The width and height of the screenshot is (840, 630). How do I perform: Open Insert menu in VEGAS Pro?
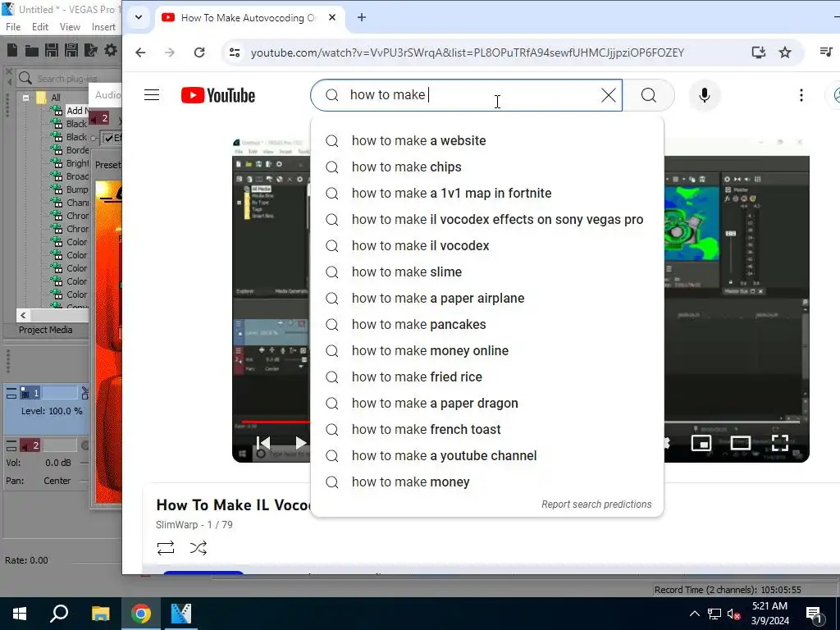pos(103,27)
